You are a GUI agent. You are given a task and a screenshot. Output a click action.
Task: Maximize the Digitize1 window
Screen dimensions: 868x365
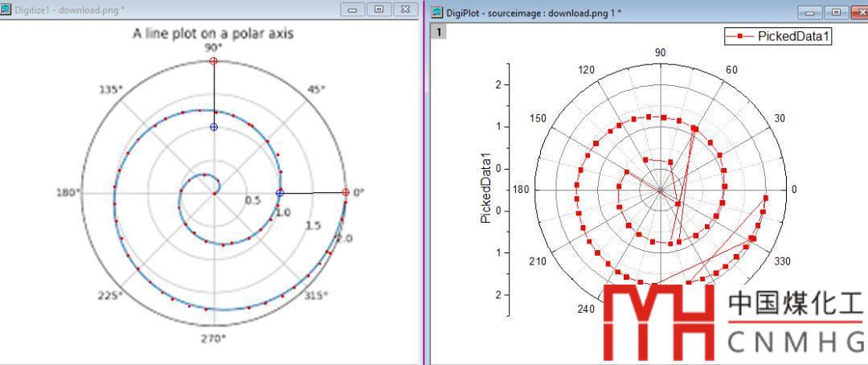click(x=378, y=10)
